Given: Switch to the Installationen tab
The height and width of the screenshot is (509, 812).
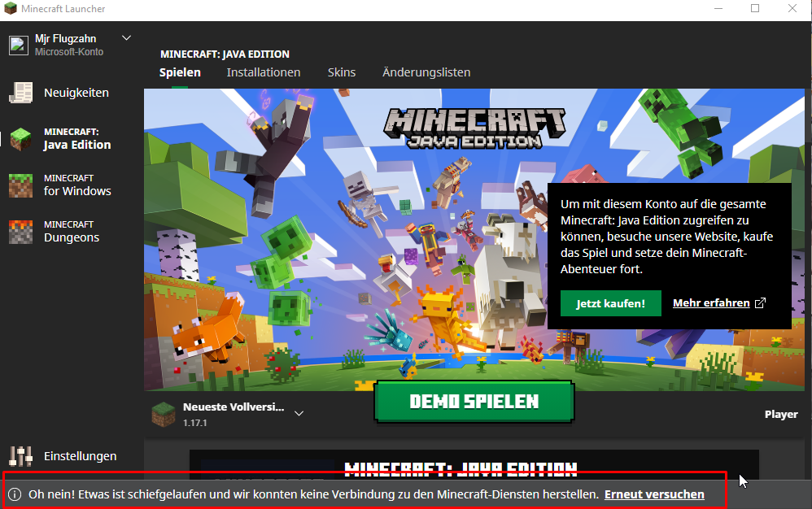Looking at the screenshot, I should pyautogui.click(x=263, y=72).
